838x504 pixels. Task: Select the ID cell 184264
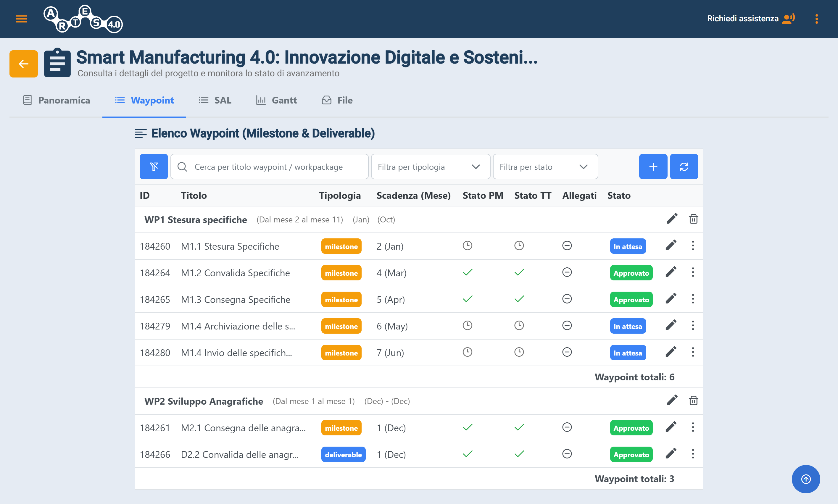[155, 273]
